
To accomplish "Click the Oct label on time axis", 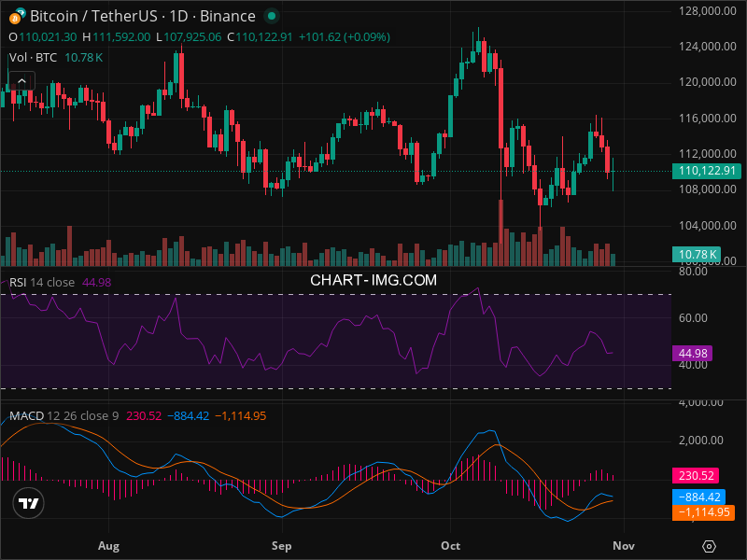I will coord(451,544).
